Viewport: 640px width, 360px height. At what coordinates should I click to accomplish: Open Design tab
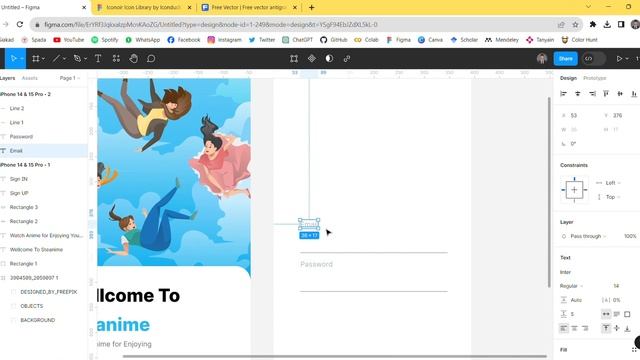[568, 78]
